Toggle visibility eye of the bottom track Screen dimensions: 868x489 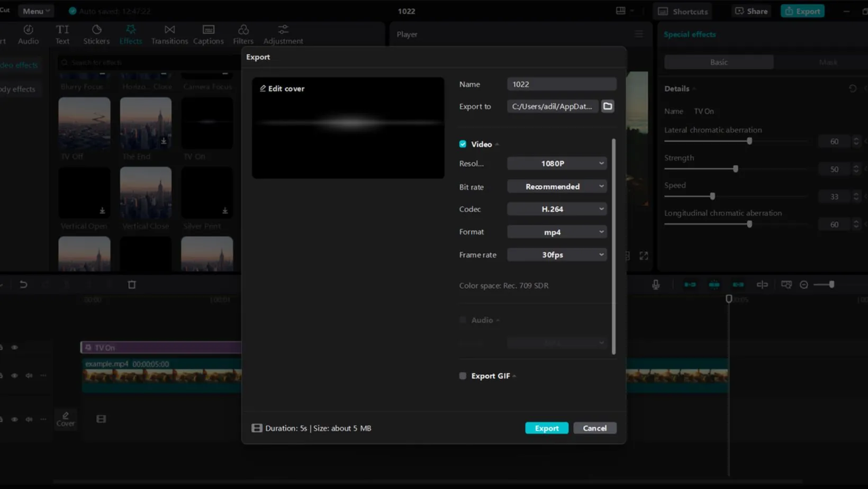14,419
